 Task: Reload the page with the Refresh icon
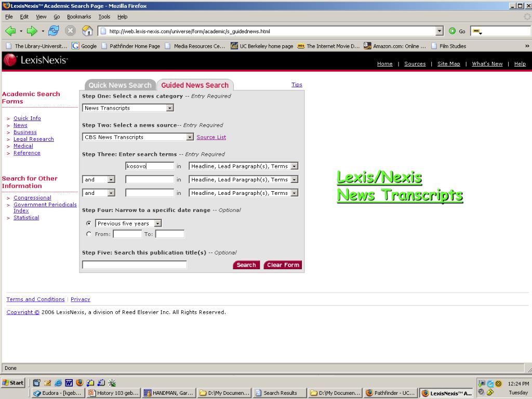click(54, 31)
